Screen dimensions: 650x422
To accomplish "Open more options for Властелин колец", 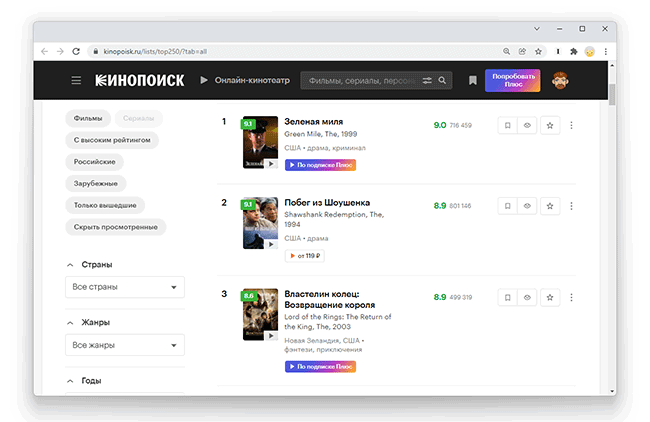I will 571,298.
